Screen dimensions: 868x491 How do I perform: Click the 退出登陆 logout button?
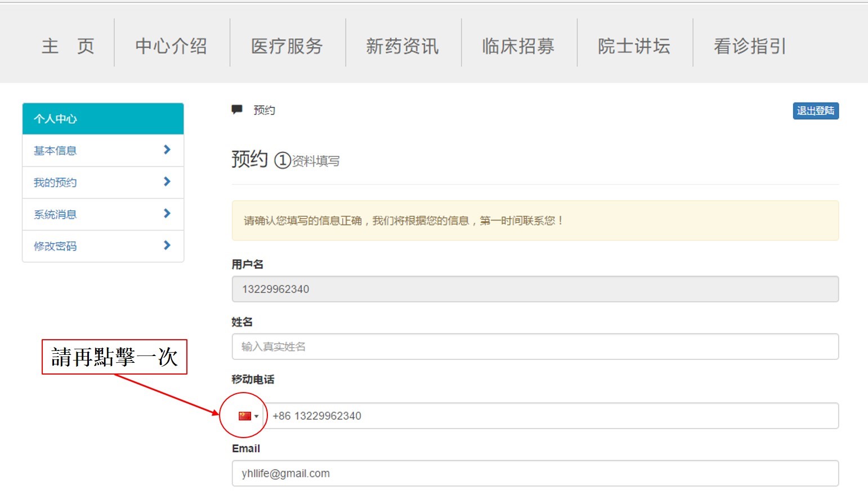(816, 111)
